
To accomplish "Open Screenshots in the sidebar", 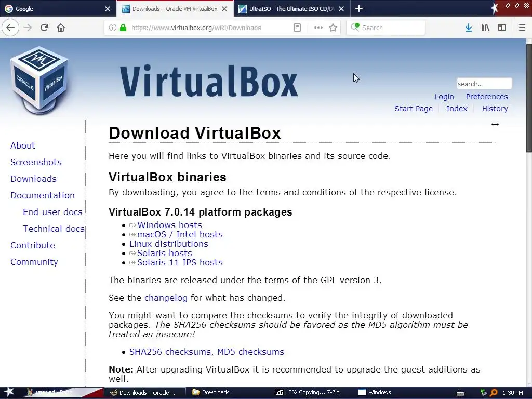I will coord(36,162).
